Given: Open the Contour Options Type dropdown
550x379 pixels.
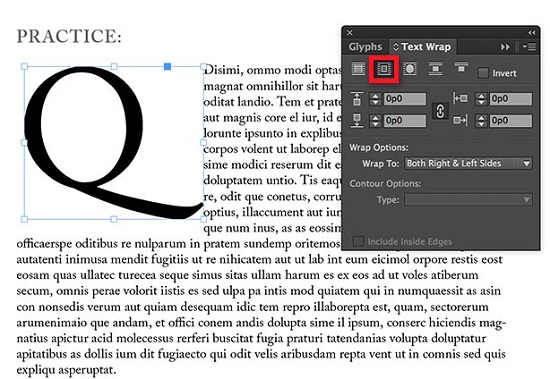Looking at the screenshot, I should coord(468,200).
